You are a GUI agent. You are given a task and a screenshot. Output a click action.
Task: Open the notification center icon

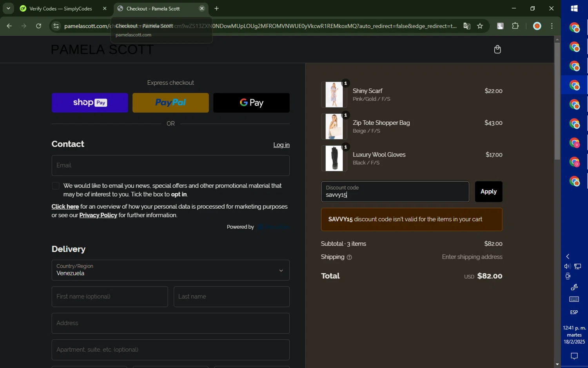tap(574, 356)
